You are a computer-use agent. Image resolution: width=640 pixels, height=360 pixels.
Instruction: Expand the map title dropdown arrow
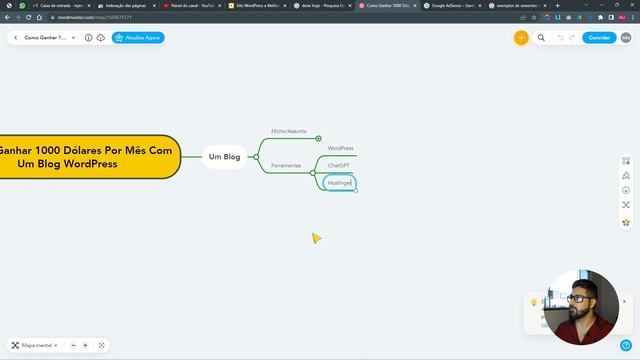pos(73,38)
